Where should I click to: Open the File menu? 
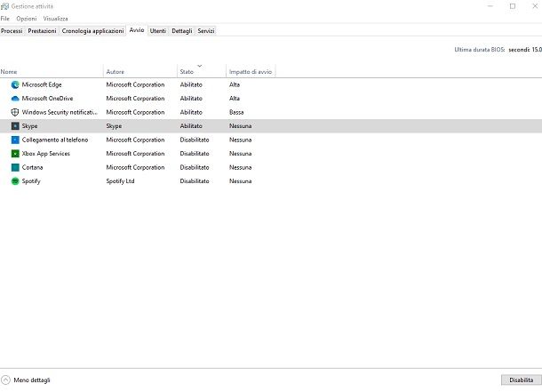tap(5, 19)
